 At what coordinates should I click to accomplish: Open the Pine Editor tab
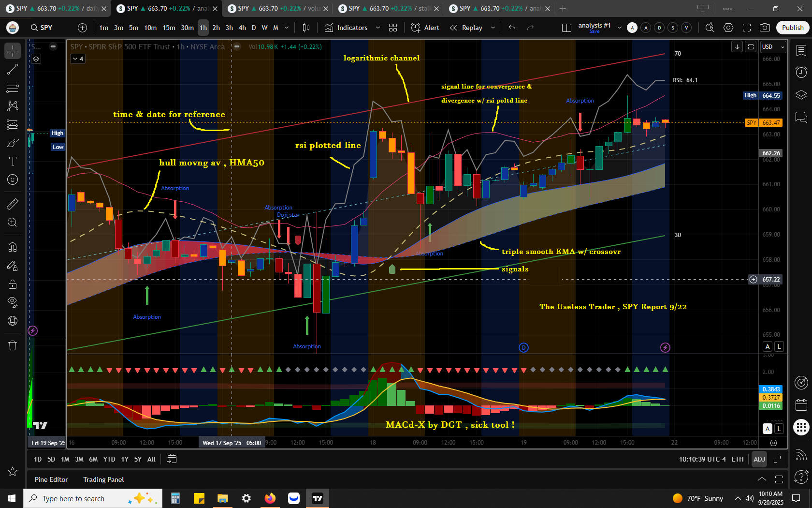pyautogui.click(x=51, y=479)
